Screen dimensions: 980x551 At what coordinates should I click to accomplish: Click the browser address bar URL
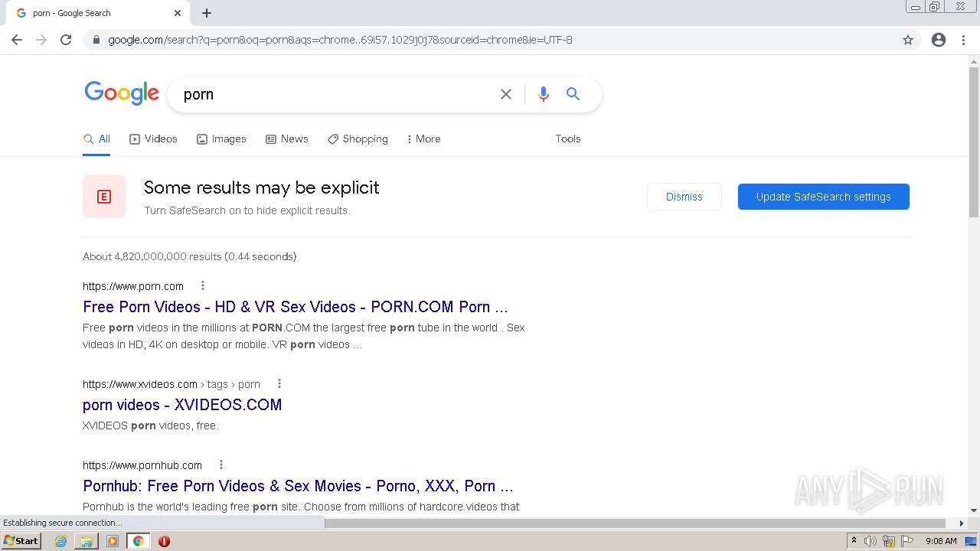coord(340,40)
